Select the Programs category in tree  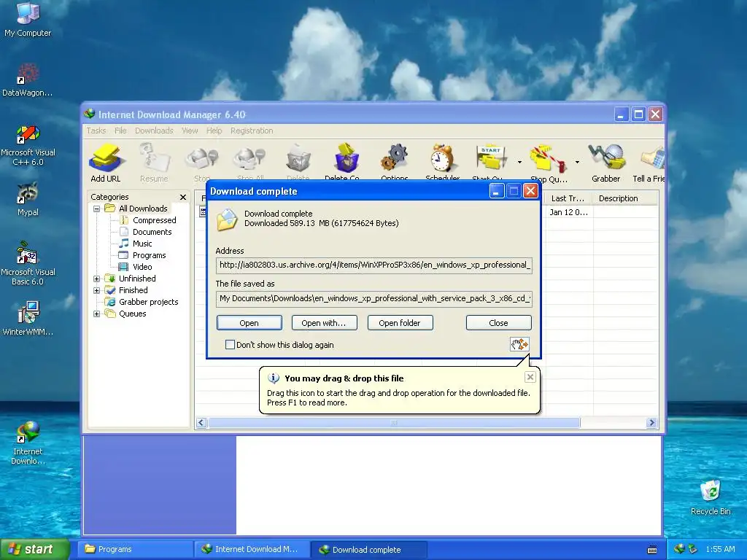click(149, 255)
